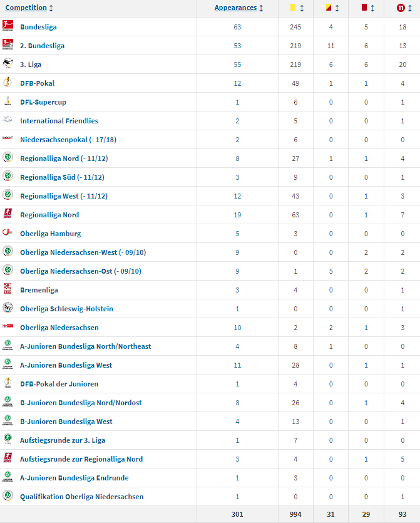Click the Regionalliga Süd (- 11/12) logo
This screenshot has height=523, width=420.
pyautogui.click(x=8, y=176)
